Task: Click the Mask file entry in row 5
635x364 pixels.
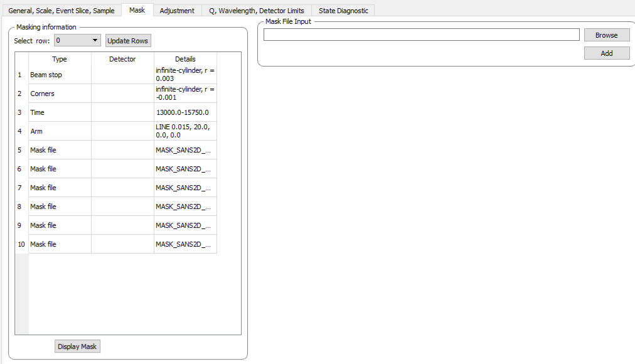Action: [x=60, y=150]
